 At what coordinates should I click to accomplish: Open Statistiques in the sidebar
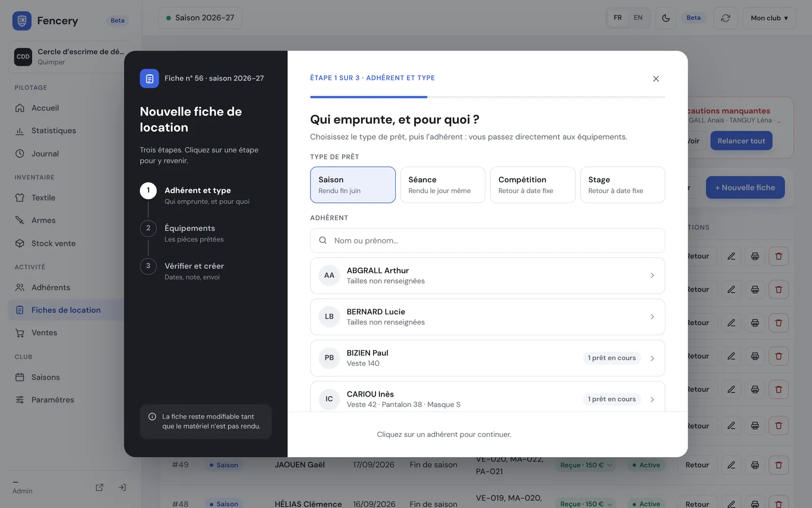click(53, 131)
